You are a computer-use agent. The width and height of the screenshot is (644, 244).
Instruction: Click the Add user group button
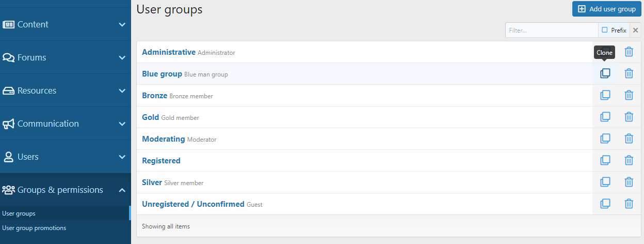click(x=606, y=9)
